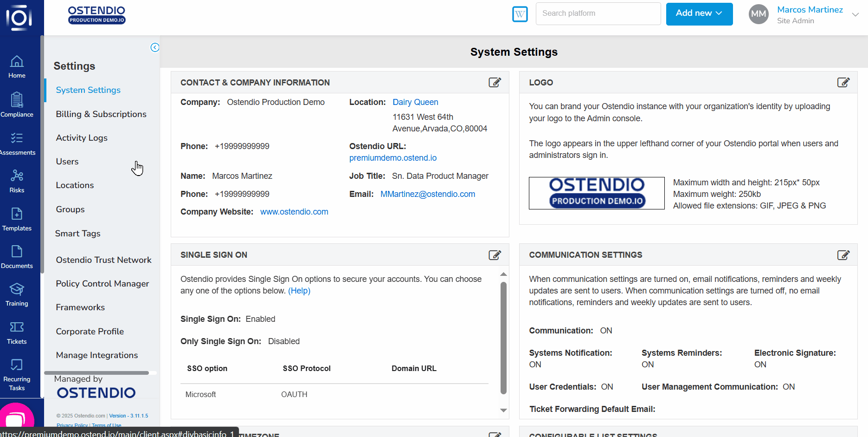Edit the Single Sign On section
Image resolution: width=868 pixels, height=437 pixels.
point(495,254)
